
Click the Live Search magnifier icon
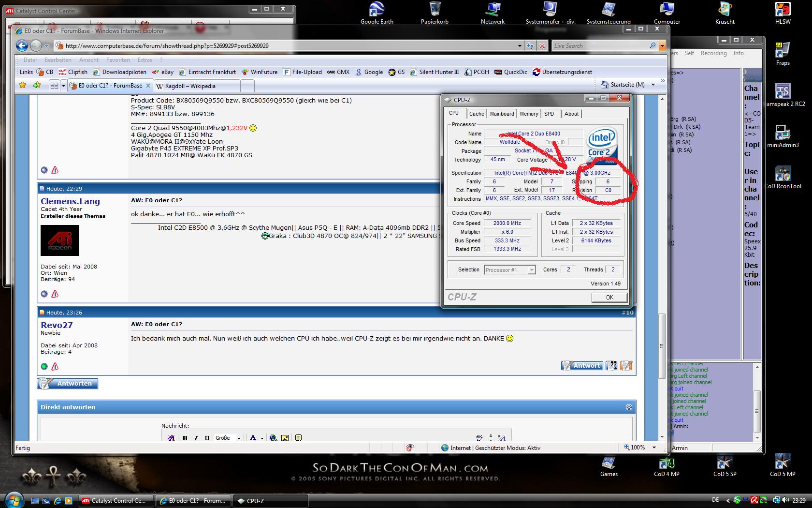[x=652, y=45]
